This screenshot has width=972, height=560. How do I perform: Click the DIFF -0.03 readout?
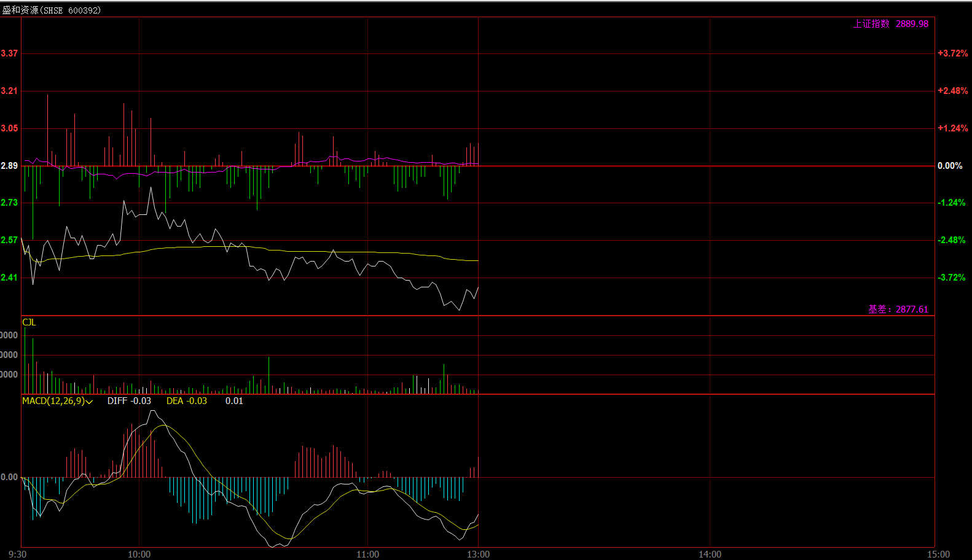129,401
